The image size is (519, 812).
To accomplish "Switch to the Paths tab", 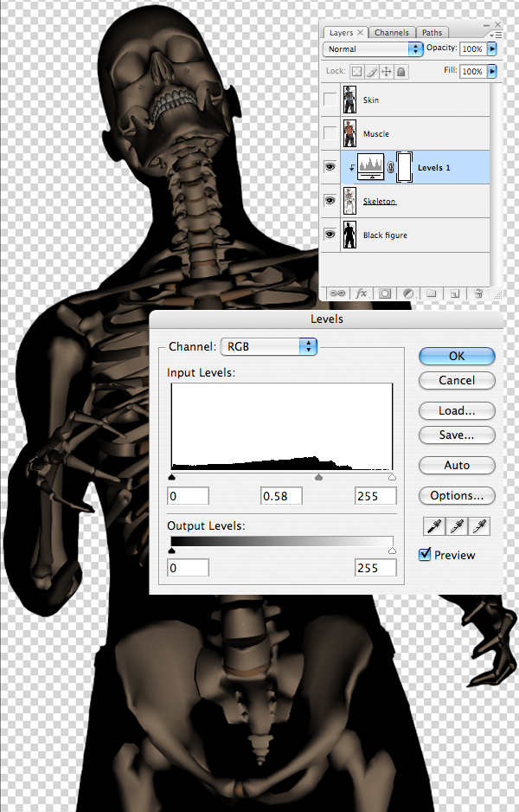I will click(432, 33).
